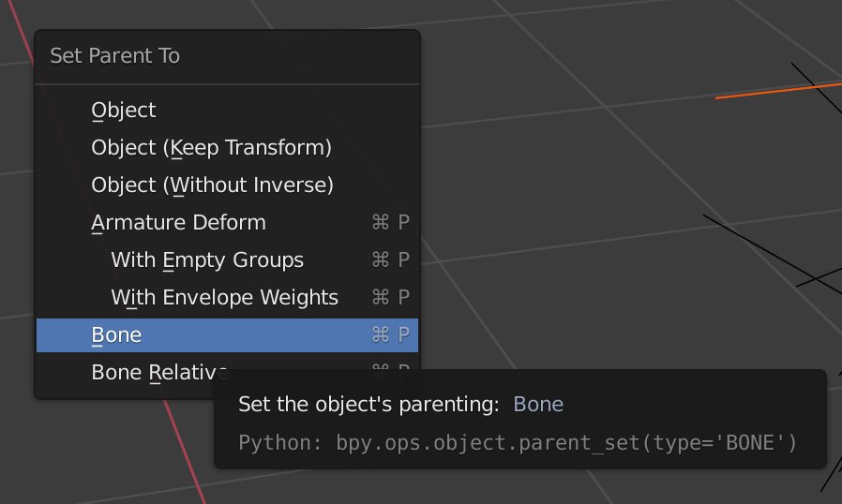The width and height of the screenshot is (842, 504).
Task: Select With Envelope Weights sub-option
Action: pos(224,298)
